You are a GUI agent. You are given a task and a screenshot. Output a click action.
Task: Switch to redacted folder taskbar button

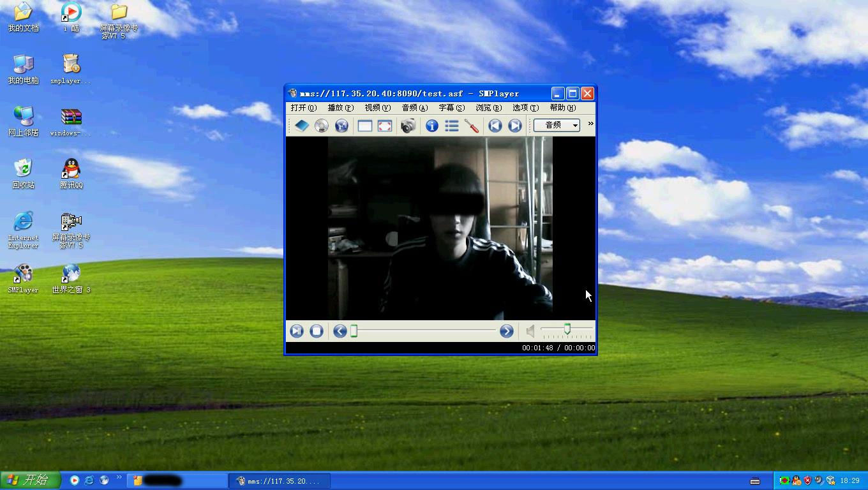(177, 481)
